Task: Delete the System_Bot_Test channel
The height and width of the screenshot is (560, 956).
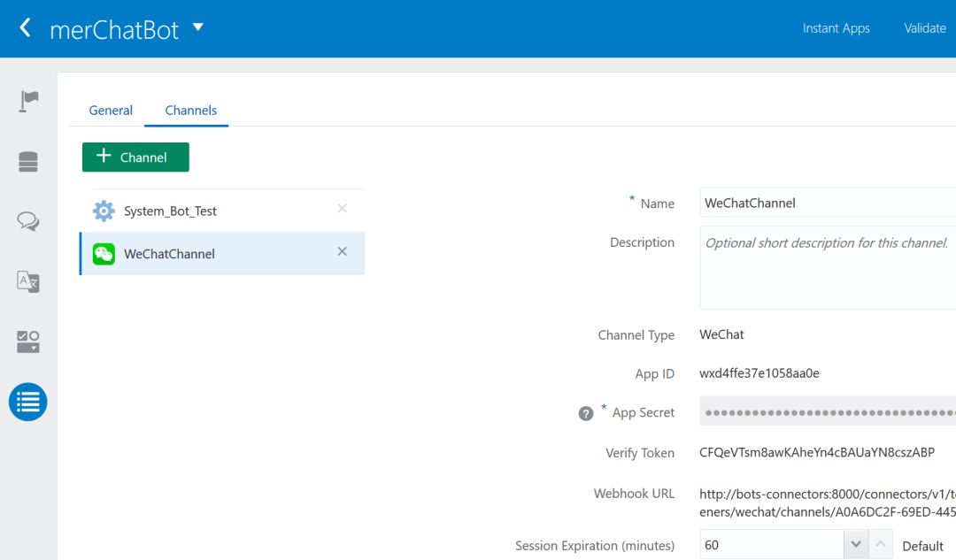Action: coord(343,209)
